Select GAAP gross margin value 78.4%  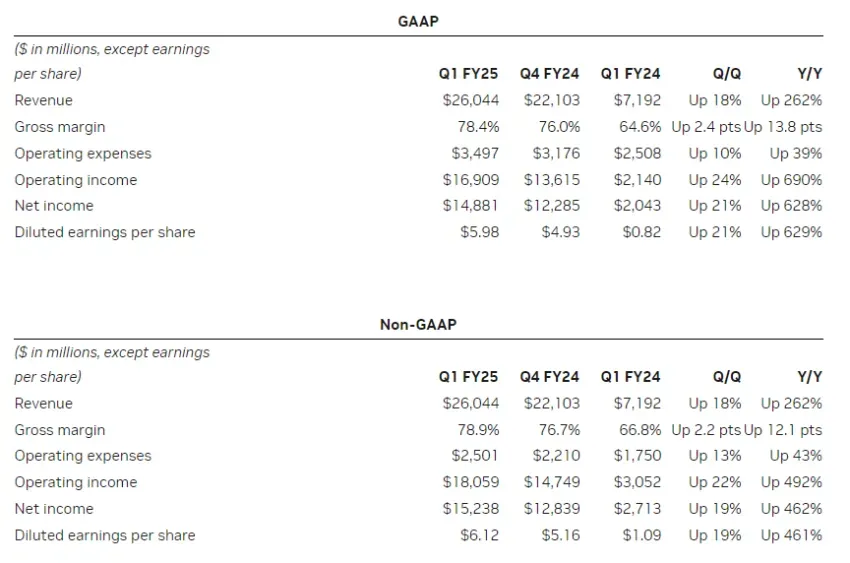[x=479, y=127]
